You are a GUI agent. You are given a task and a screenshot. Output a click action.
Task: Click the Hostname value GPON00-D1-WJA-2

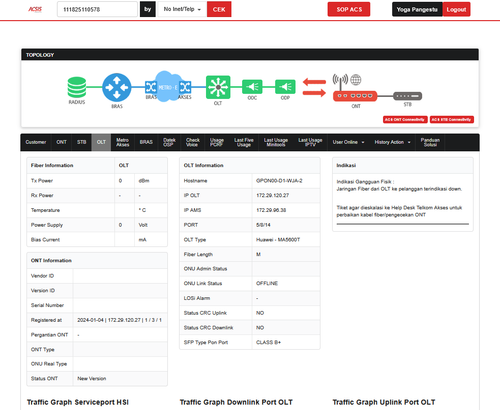pyautogui.click(x=279, y=181)
